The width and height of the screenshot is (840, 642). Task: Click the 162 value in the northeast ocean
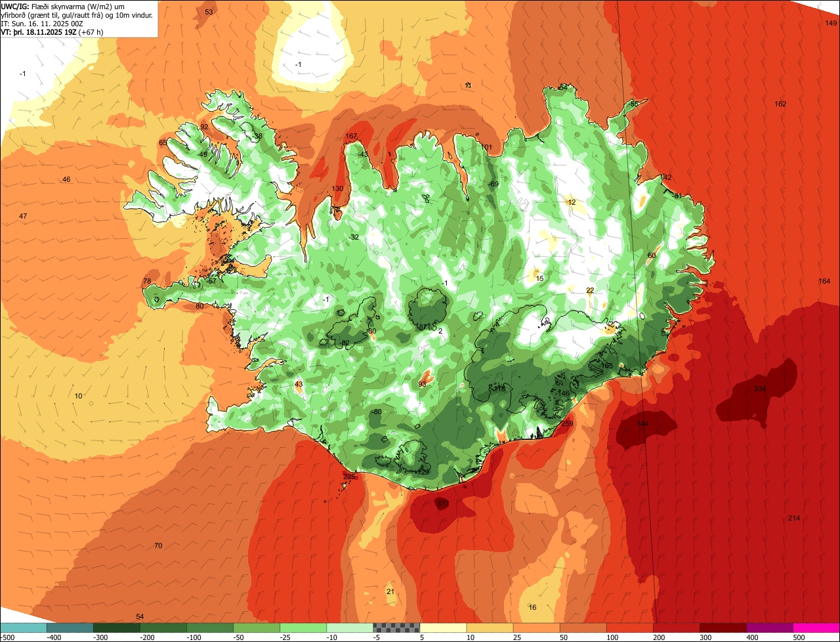coord(780,104)
